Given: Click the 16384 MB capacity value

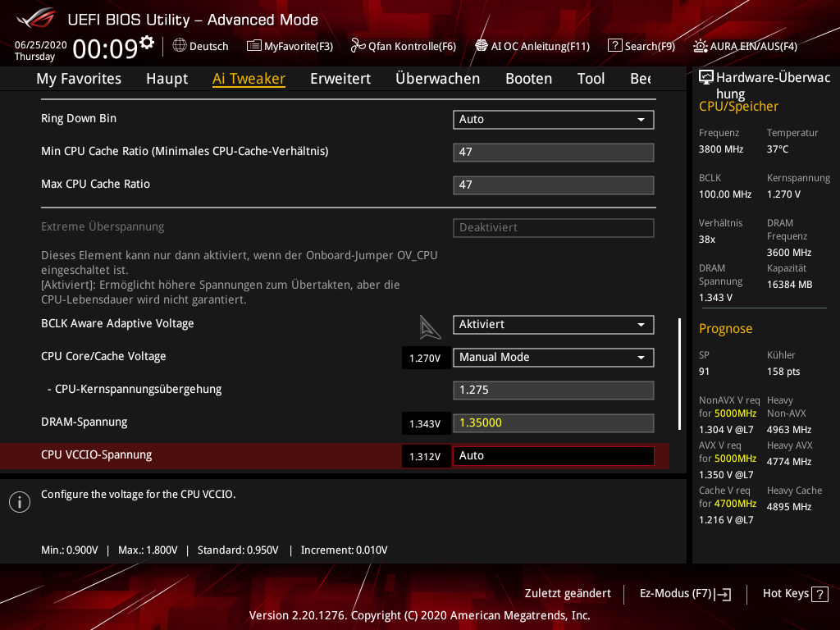Looking at the screenshot, I should coord(790,285).
